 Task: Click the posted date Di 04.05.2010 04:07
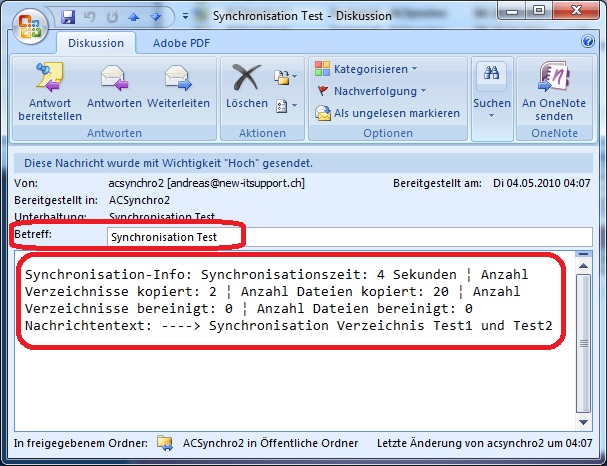[542, 183]
